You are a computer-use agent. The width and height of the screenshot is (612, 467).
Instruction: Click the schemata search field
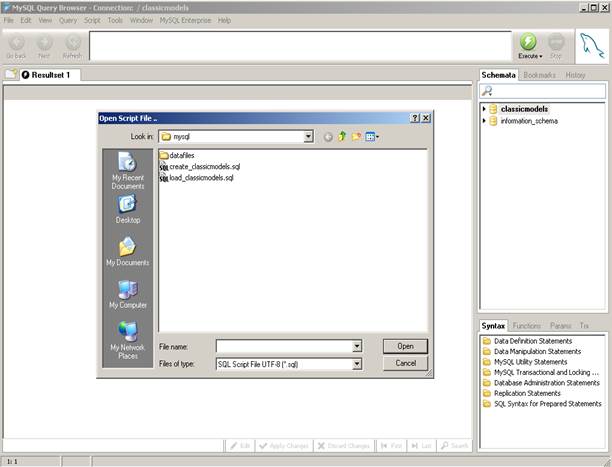click(x=543, y=91)
